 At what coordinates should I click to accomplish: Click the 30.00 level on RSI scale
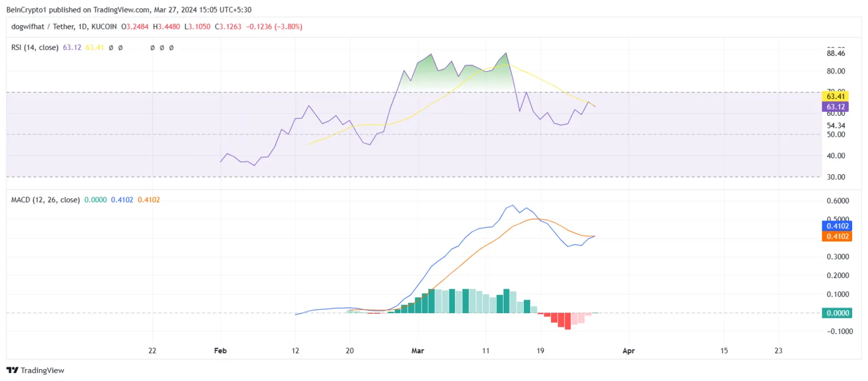point(835,177)
